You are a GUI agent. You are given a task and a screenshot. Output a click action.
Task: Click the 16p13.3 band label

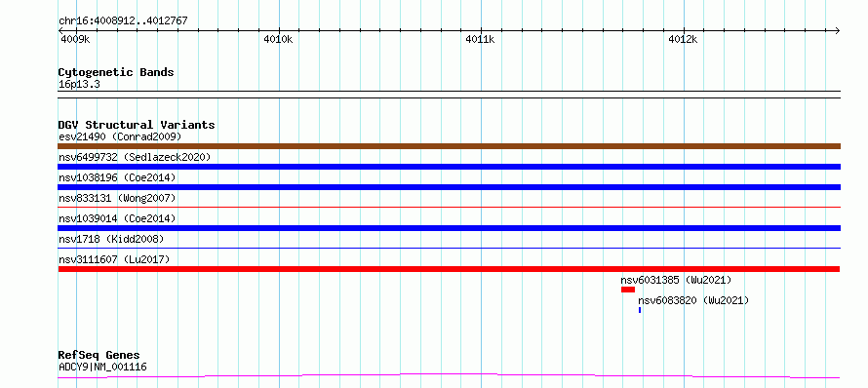(x=79, y=85)
